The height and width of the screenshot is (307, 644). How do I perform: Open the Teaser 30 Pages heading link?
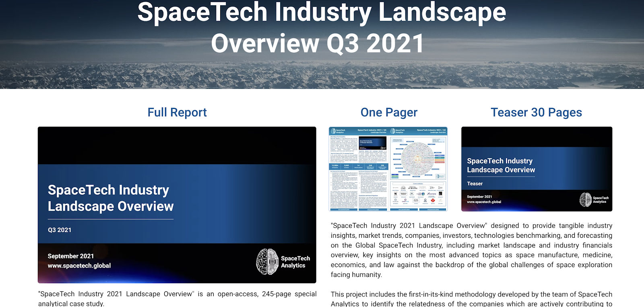(x=536, y=112)
